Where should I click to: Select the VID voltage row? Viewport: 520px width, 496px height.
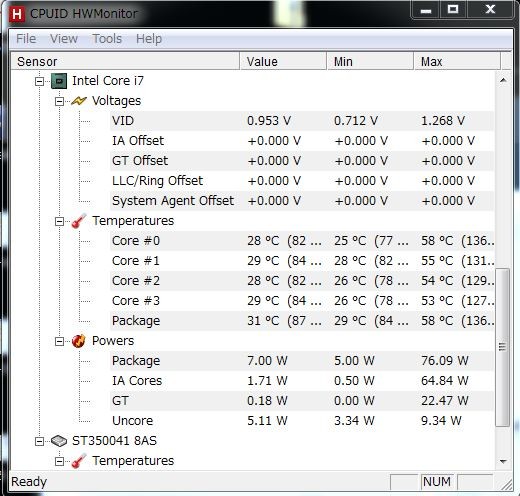[302, 121]
